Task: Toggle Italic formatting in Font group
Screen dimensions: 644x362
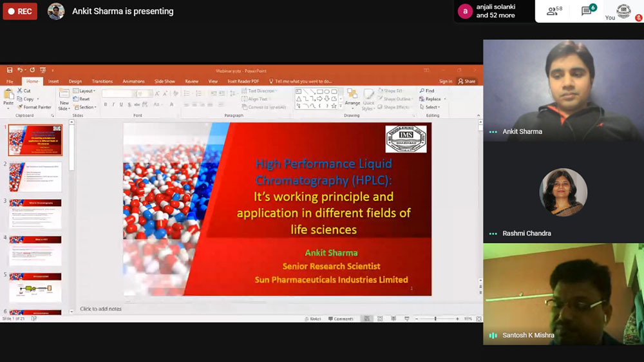Action: click(x=113, y=104)
